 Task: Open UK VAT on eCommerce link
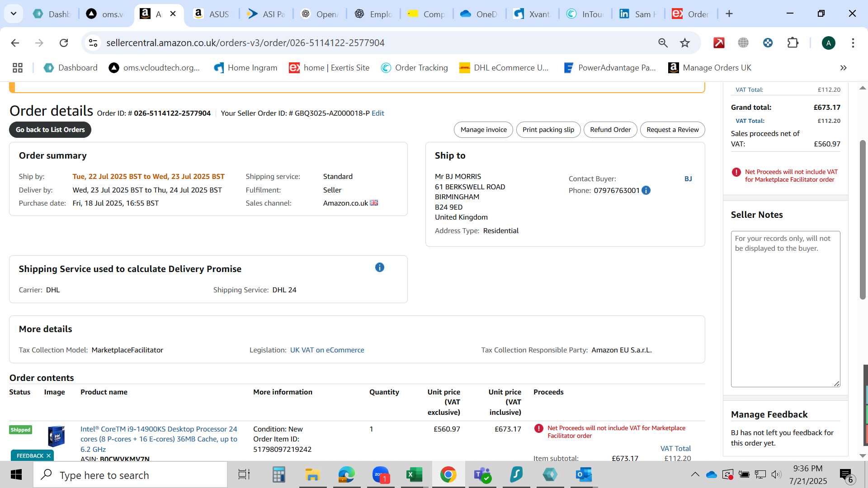pos(327,350)
